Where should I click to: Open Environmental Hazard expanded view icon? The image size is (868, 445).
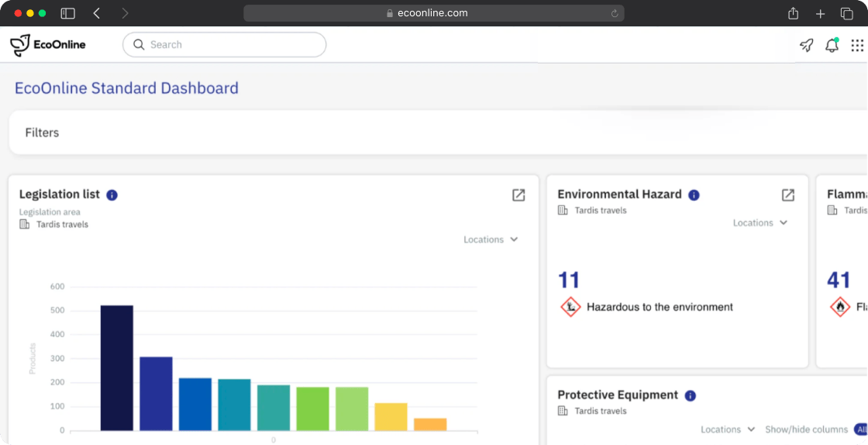(x=787, y=195)
